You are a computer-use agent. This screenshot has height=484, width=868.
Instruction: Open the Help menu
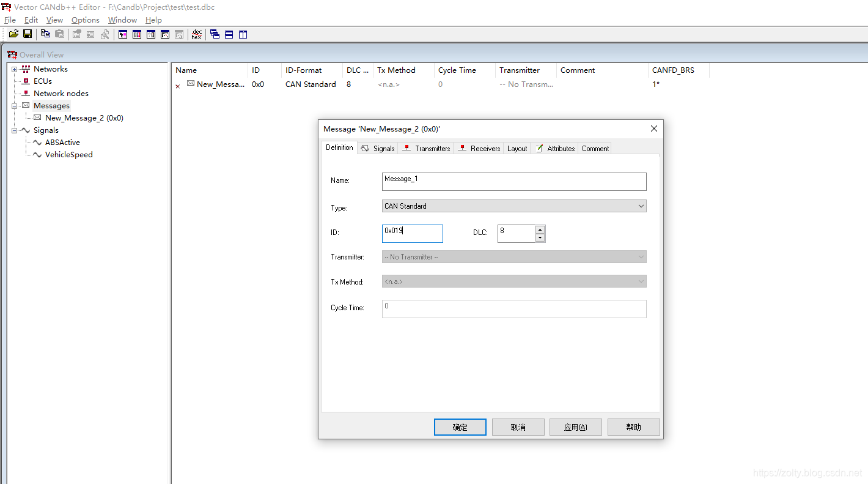coord(153,20)
